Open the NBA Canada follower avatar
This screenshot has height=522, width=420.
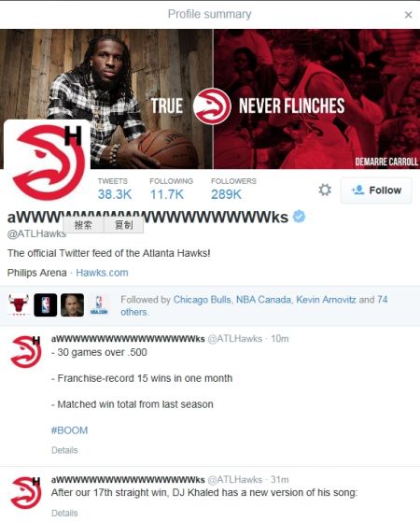pos(45,305)
